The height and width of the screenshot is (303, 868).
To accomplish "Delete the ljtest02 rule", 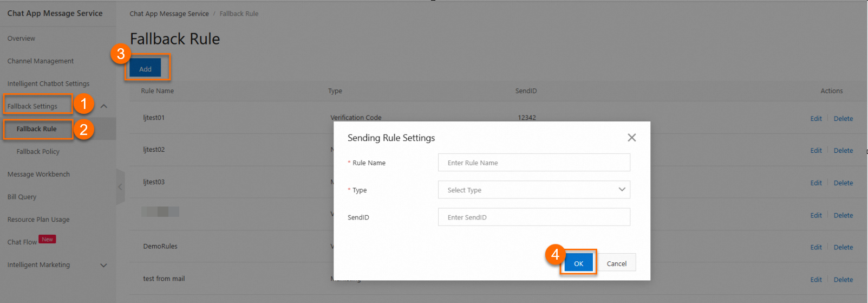I will tap(843, 151).
